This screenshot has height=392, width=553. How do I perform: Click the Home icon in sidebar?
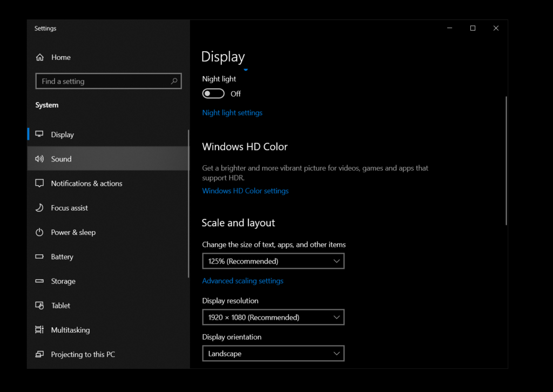point(39,57)
